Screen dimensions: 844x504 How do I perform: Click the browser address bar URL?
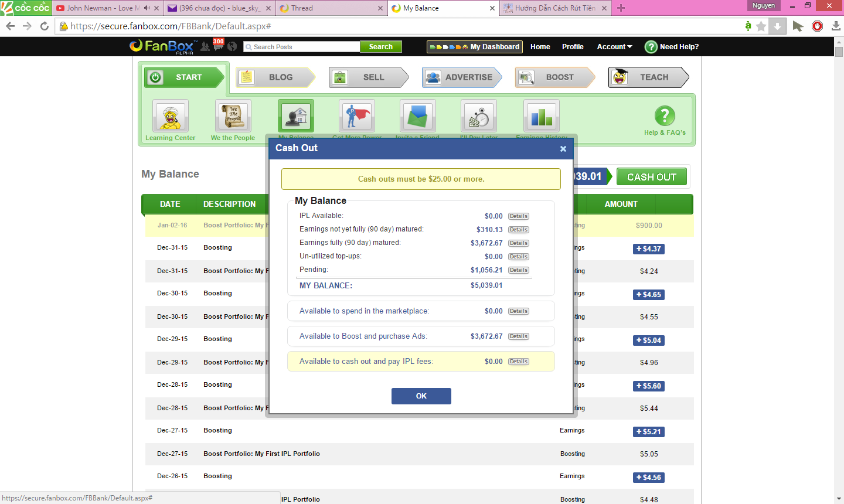[x=171, y=26]
